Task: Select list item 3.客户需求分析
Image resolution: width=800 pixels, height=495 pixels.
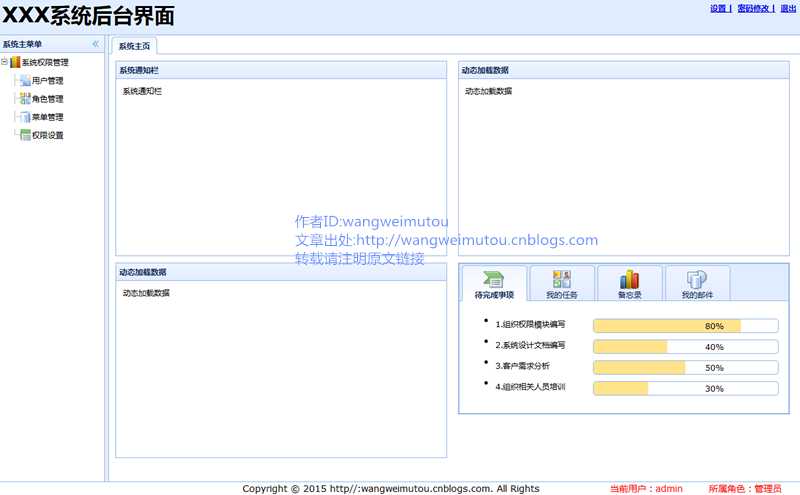Action: click(522, 366)
